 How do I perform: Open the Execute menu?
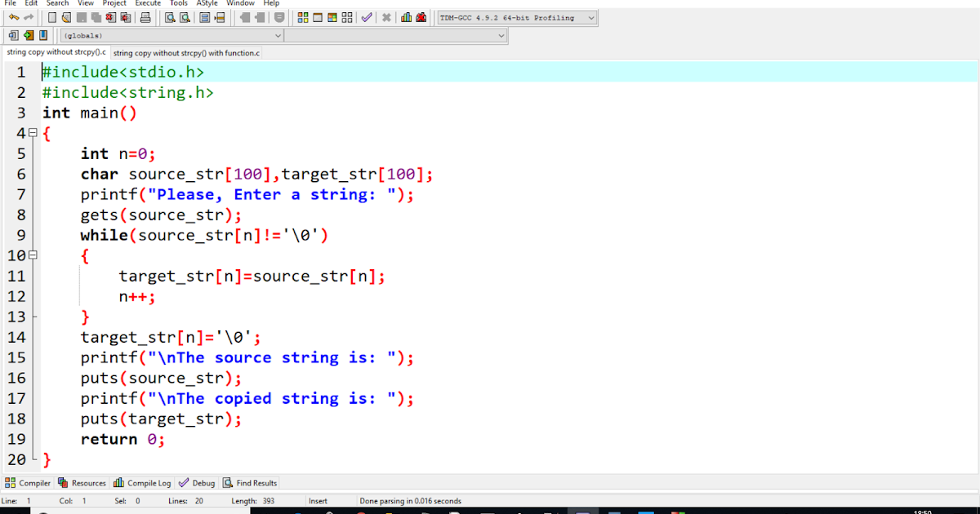pyautogui.click(x=148, y=3)
